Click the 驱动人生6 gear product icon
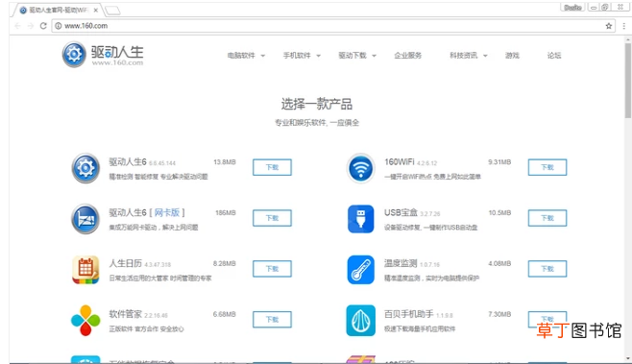Image resolution: width=632 pixels, height=364 pixels. 85,168
